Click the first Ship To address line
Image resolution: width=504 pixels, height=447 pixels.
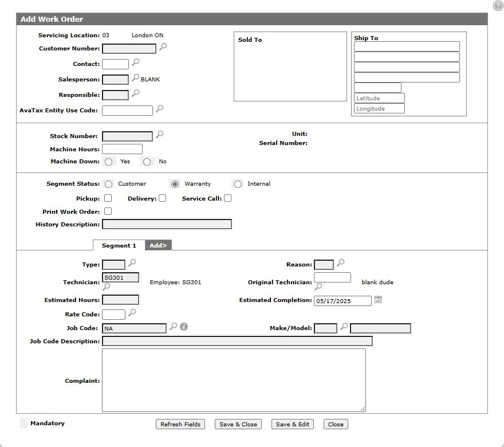coord(407,46)
